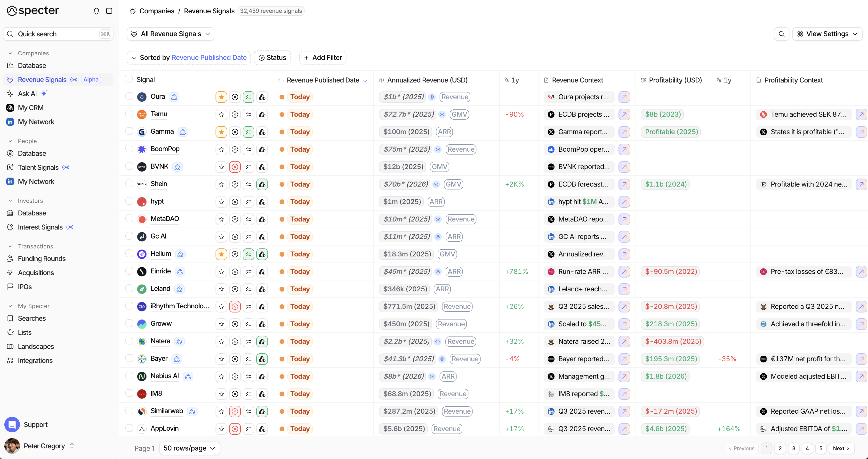Open the 50 rows/page selector
Image resolution: width=868 pixels, height=459 pixels.
pyautogui.click(x=189, y=448)
